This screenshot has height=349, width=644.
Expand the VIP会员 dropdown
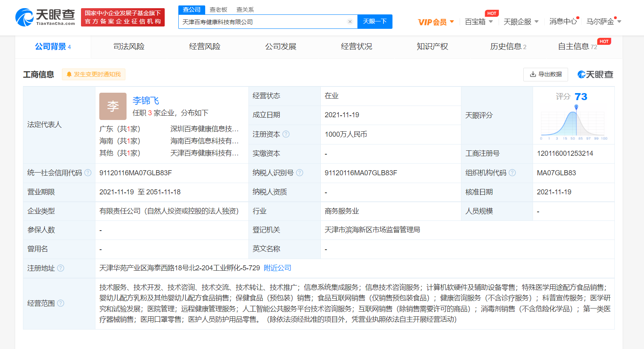(436, 22)
